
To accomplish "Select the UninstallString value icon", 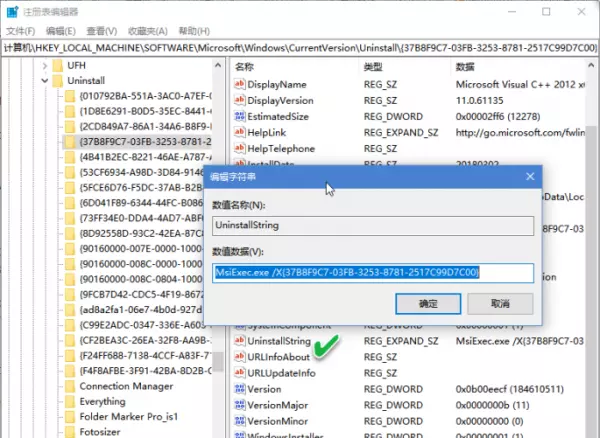I will pyautogui.click(x=240, y=340).
